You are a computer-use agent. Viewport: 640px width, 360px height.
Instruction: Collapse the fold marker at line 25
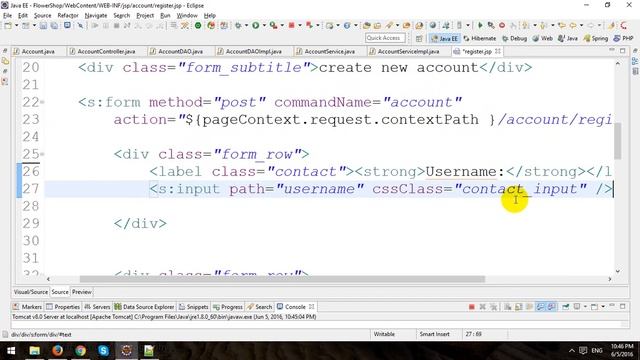tap(42, 154)
